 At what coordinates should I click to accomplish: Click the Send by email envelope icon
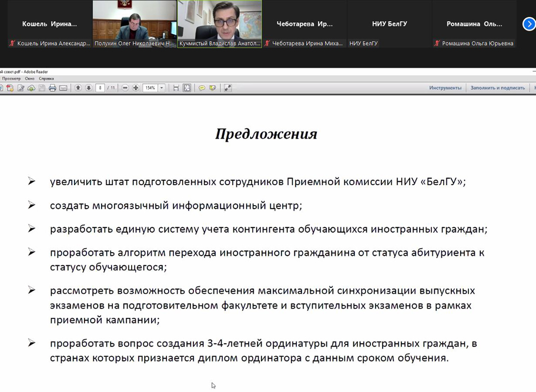tap(63, 88)
